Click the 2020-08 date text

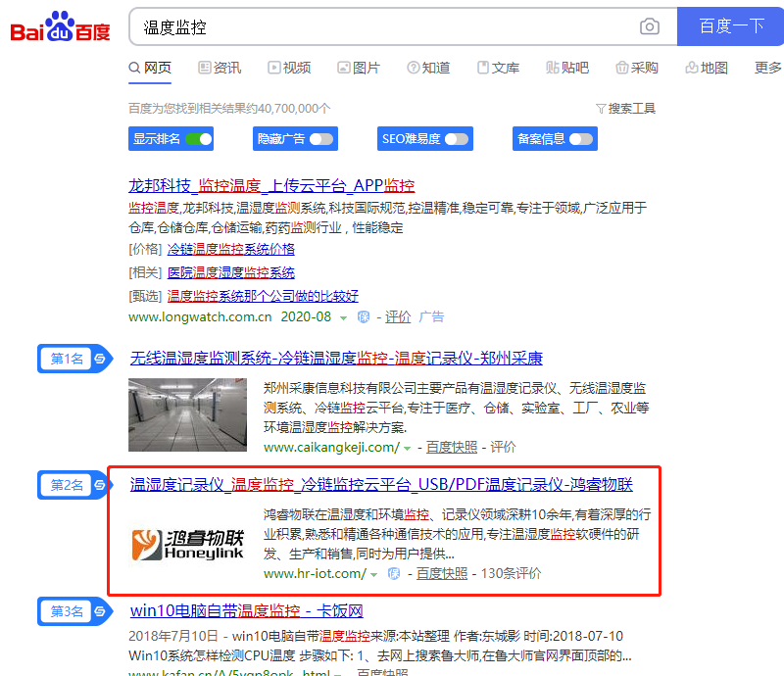click(306, 317)
